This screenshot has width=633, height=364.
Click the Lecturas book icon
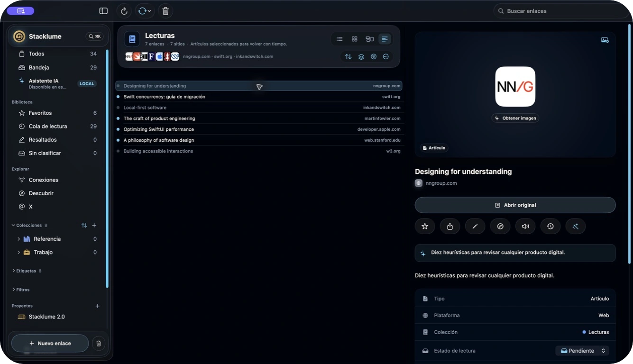(132, 39)
